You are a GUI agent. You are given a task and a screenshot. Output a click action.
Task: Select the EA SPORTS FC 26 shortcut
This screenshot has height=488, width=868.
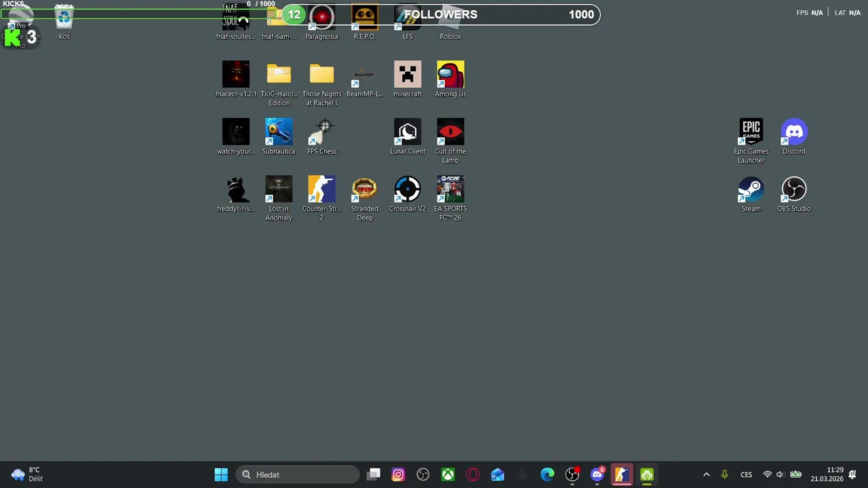click(x=450, y=199)
